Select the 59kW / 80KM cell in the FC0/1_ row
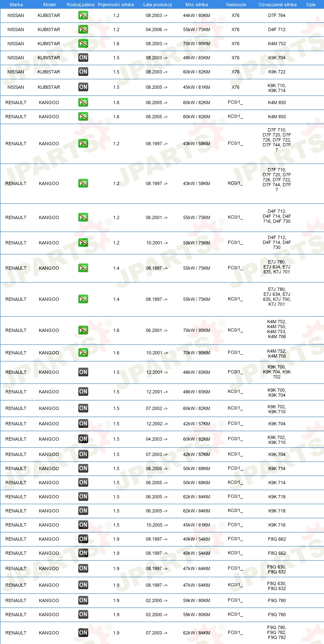Image resolution: width=324 pixels, height=644 pixels. coord(196,600)
